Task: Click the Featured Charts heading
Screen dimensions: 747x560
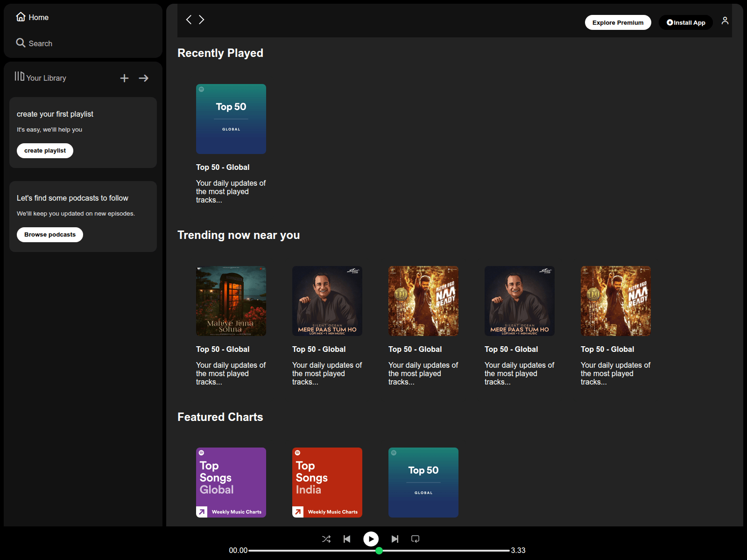Action: click(220, 417)
